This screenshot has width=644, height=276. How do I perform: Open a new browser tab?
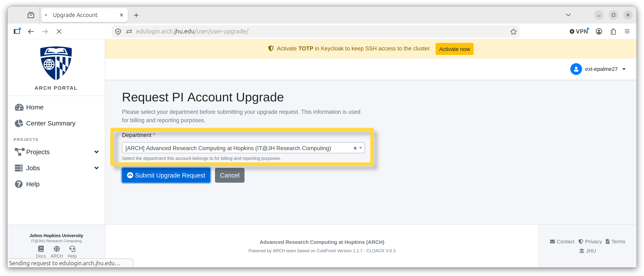tap(136, 15)
